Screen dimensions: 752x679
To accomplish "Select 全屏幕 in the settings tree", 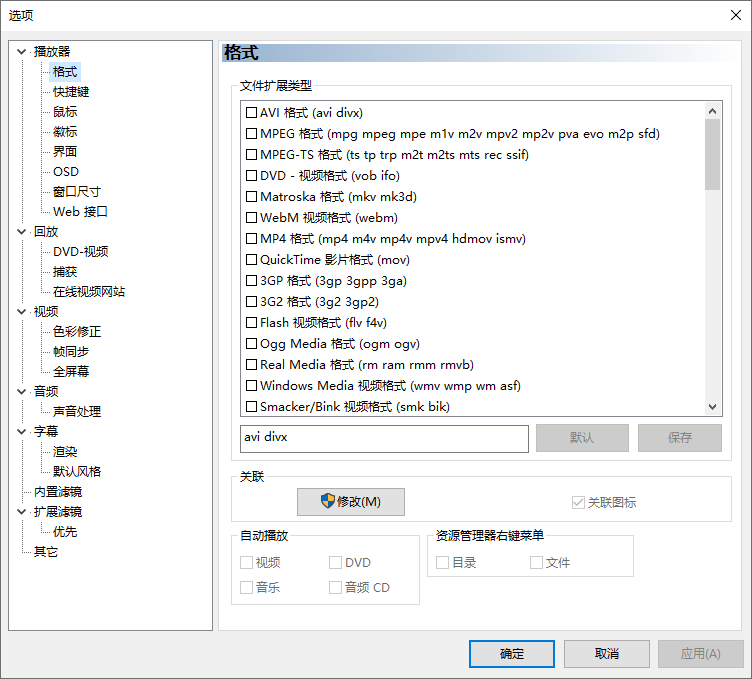I will coord(71,371).
